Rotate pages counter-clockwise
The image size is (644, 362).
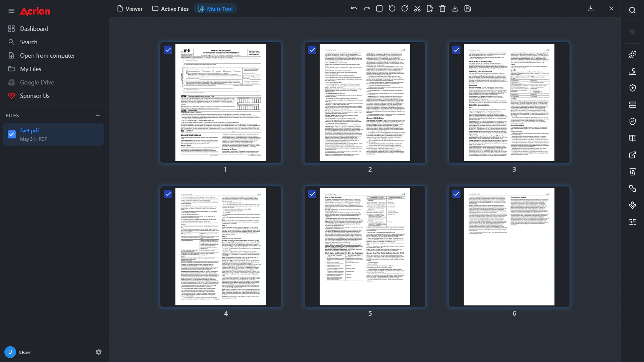[392, 9]
